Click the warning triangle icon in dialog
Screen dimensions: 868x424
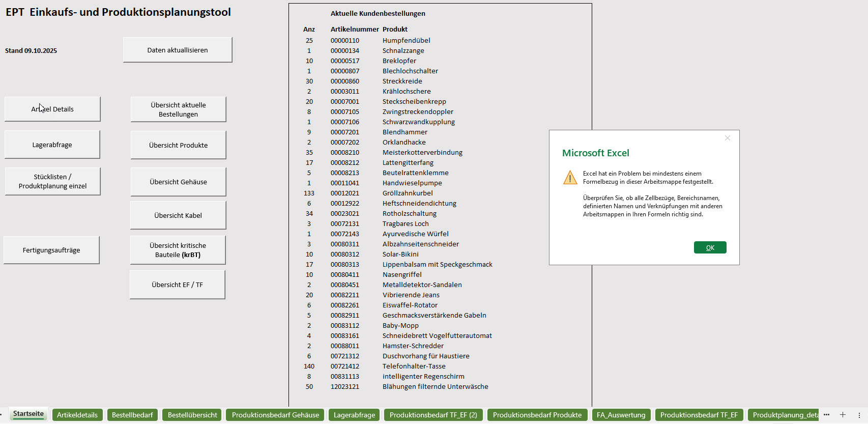[x=570, y=178]
